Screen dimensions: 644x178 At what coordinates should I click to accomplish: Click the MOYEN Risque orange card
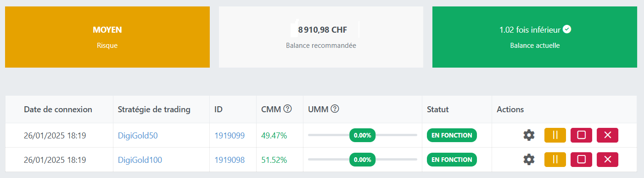coord(107,37)
